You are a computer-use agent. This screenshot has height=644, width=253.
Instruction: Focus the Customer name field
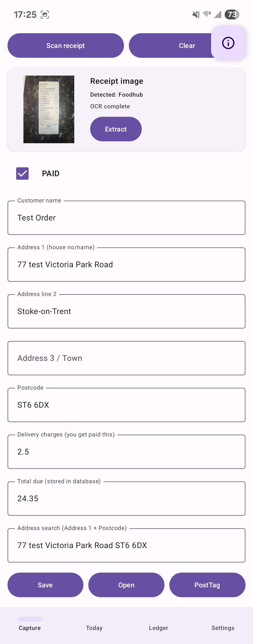point(126,218)
